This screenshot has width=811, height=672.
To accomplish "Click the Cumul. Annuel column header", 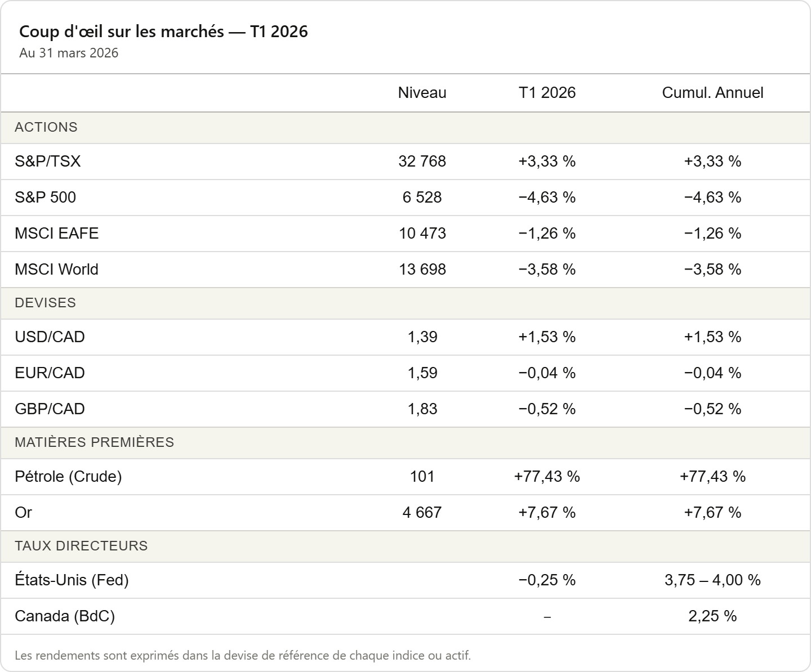I will (712, 93).
